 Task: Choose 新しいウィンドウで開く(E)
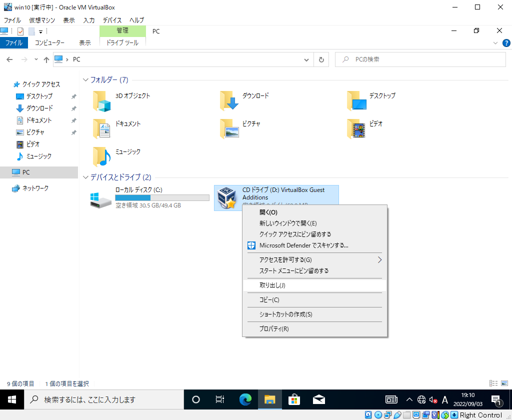click(315, 223)
